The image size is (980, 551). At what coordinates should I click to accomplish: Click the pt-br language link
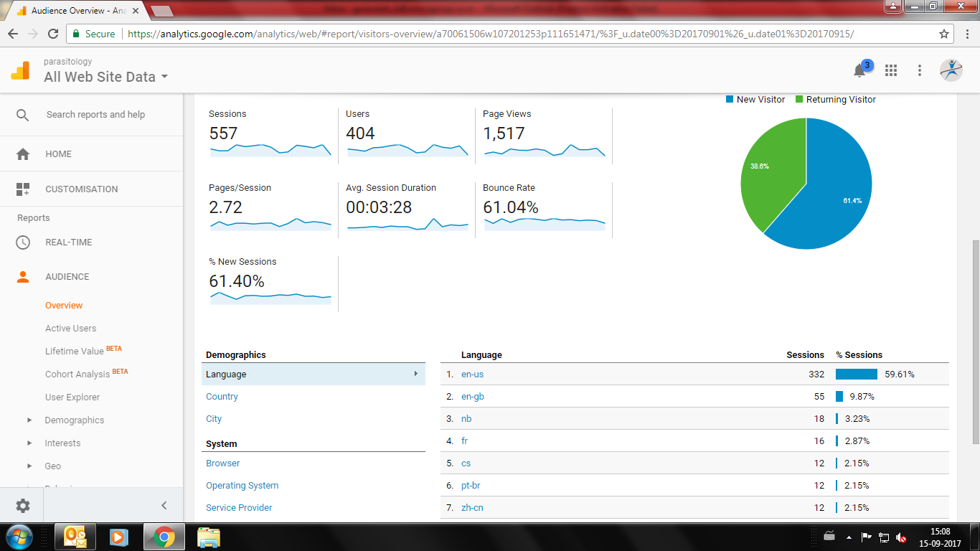(471, 486)
